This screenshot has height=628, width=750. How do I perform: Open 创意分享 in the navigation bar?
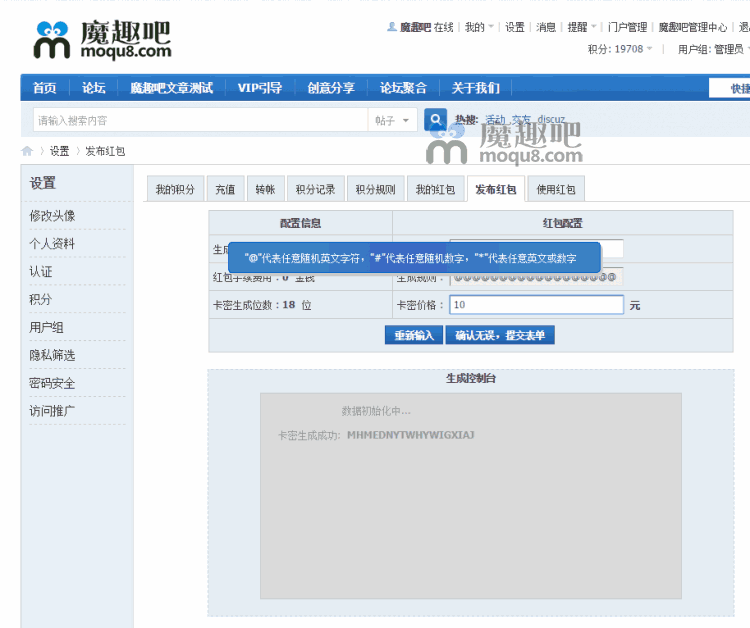tap(331, 88)
